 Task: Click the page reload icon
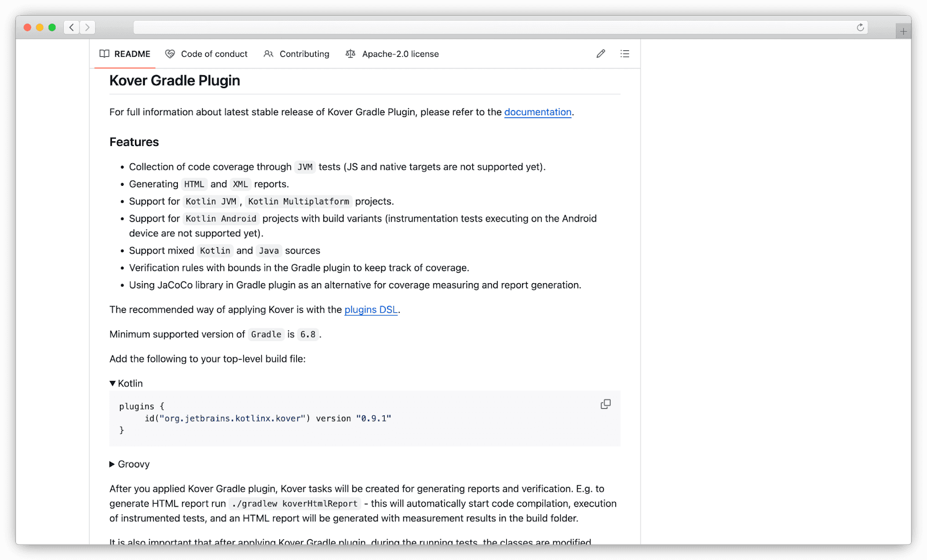[x=861, y=27]
